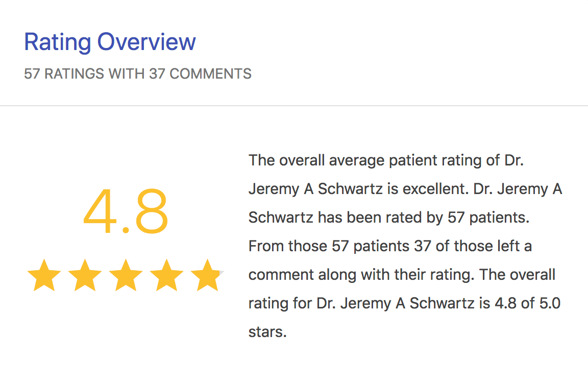Click the large 4.8 rating number
The image size is (588, 383).
coord(126,212)
